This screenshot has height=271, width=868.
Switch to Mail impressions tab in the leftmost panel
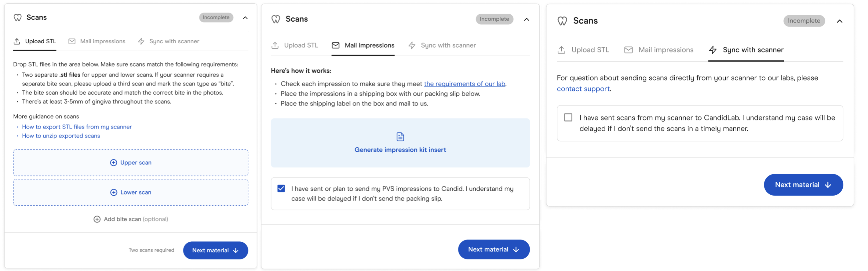tap(102, 42)
